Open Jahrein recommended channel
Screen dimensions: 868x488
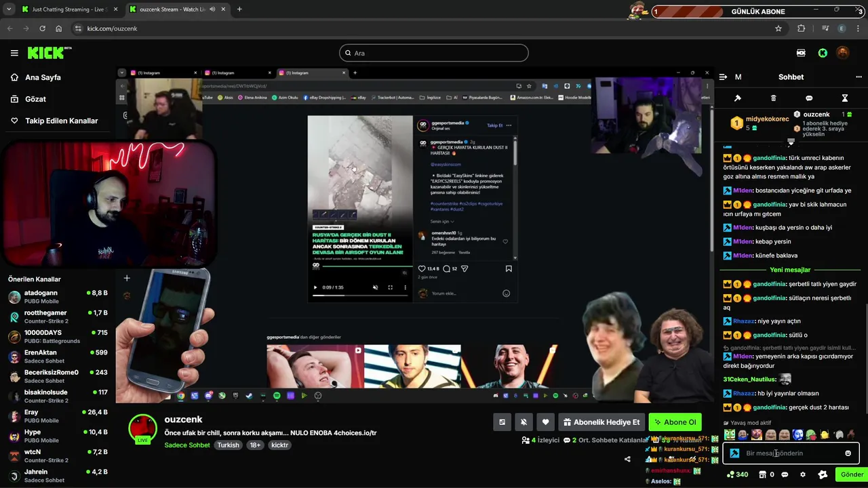58,475
